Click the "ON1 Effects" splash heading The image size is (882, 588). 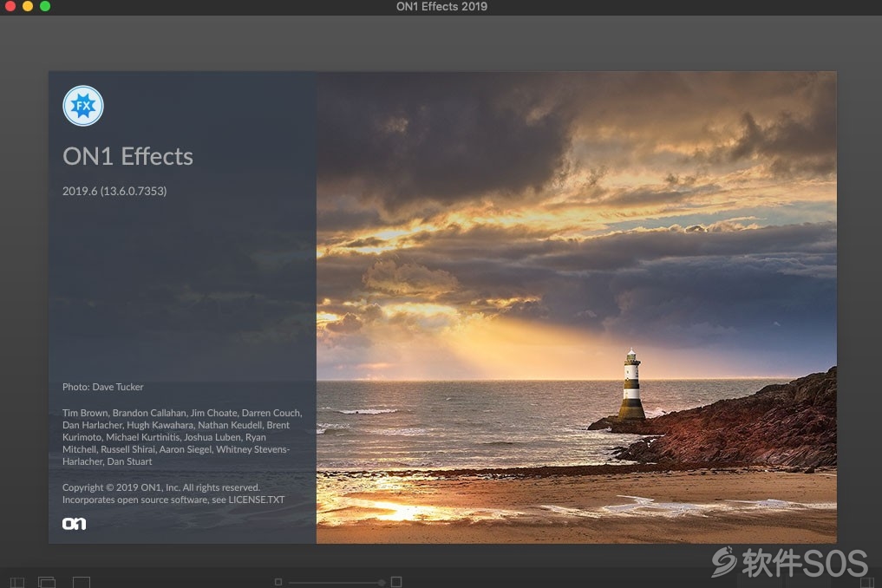[x=127, y=156]
